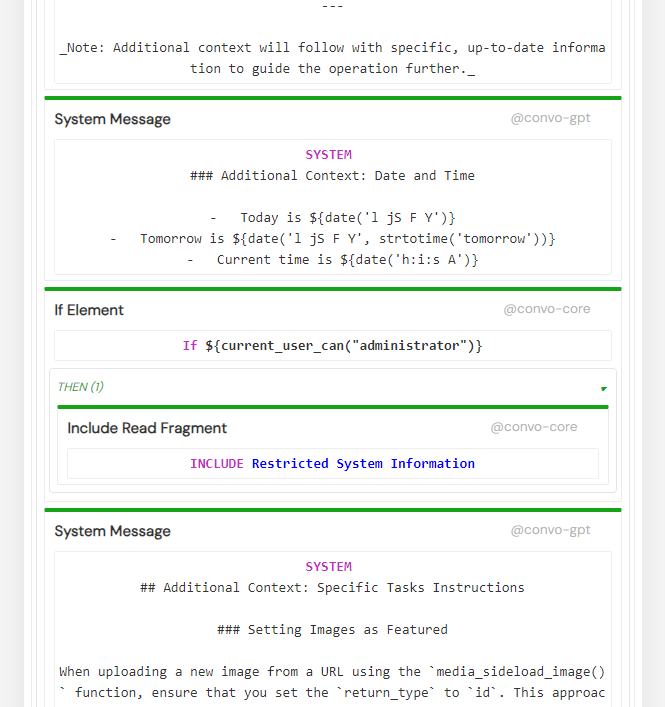
Task: Click the Today is date expression line
Action: (333, 217)
